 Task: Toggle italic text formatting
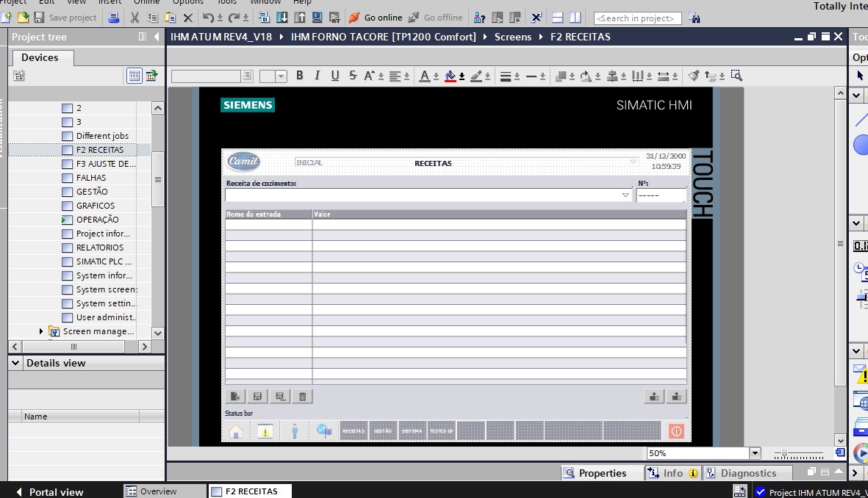pyautogui.click(x=317, y=76)
